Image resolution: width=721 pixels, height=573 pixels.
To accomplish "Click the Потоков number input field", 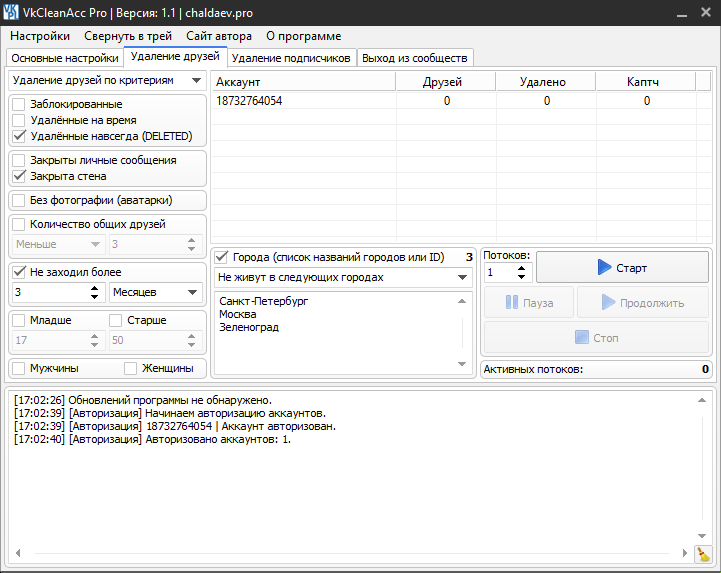I will [500, 272].
